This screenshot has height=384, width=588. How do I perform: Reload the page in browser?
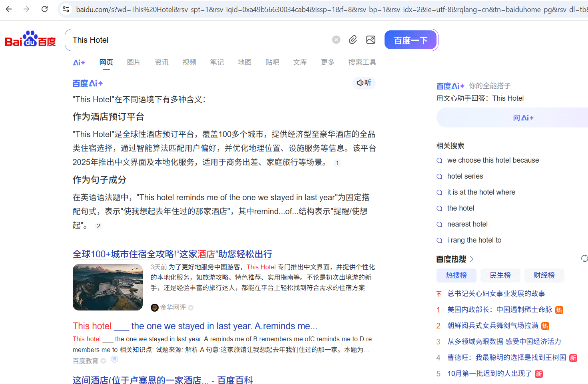click(44, 9)
